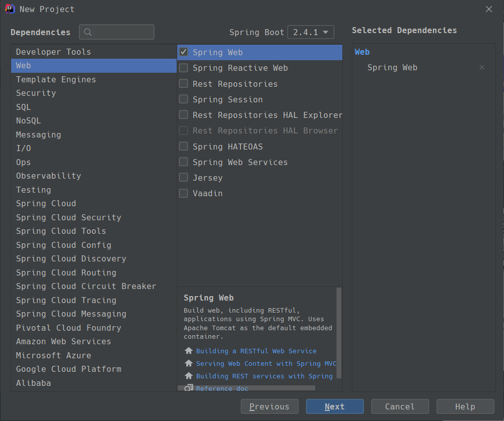Choose the Template Engines category
This screenshot has width=504, height=421.
[56, 79]
